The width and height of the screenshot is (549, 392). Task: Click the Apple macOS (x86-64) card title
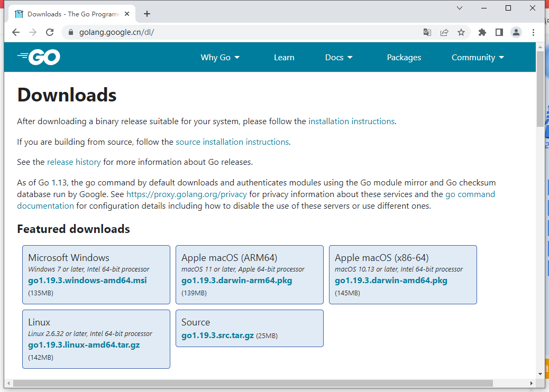tap(382, 258)
